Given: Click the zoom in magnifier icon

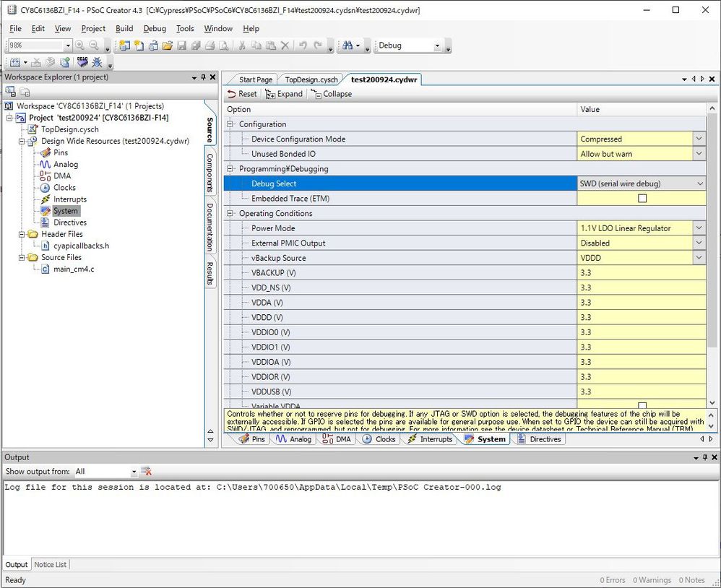Looking at the screenshot, I should tap(80, 46).
